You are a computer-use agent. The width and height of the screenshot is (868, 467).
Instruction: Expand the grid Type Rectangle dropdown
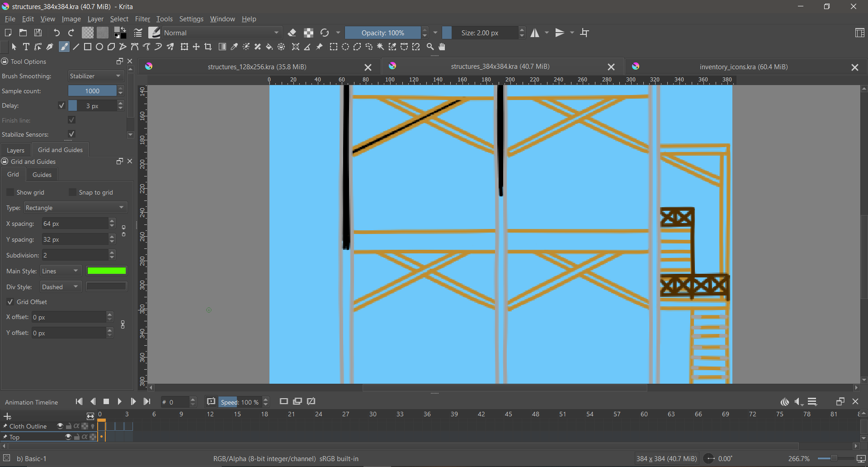tap(75, 208)
